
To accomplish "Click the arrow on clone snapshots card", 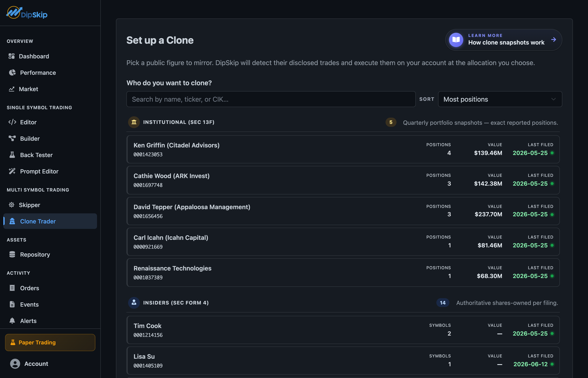I will [554, 39].
